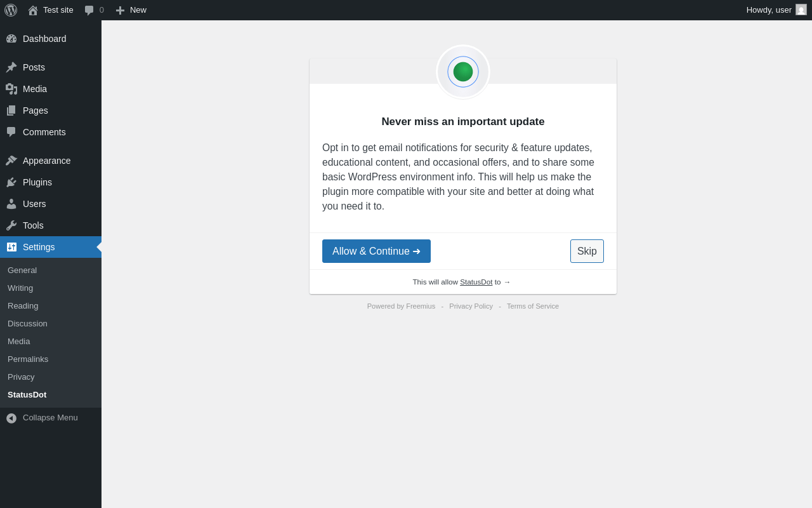The image size is (812, 508).
Task: Open the Appearance menu
Action: point(47,161)
